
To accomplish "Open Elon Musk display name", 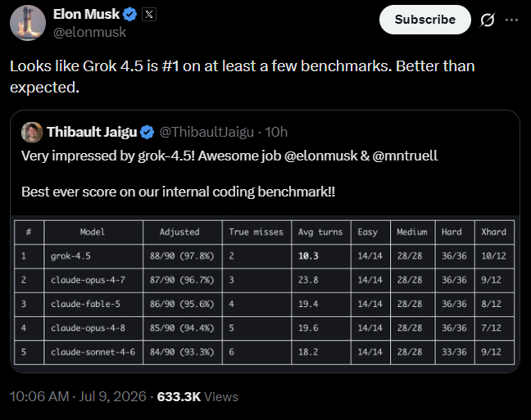I will (86, 14).
